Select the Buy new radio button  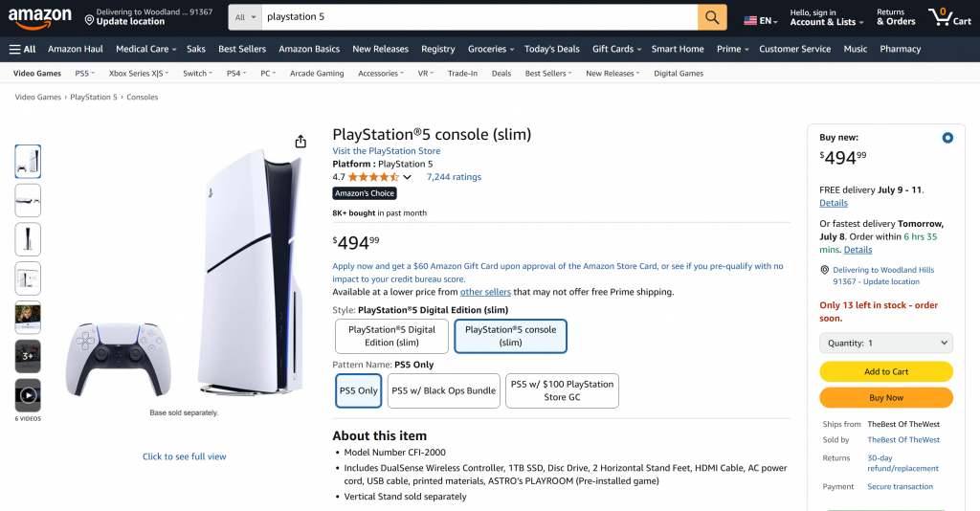pyautogui.click(x=947, y=138)
